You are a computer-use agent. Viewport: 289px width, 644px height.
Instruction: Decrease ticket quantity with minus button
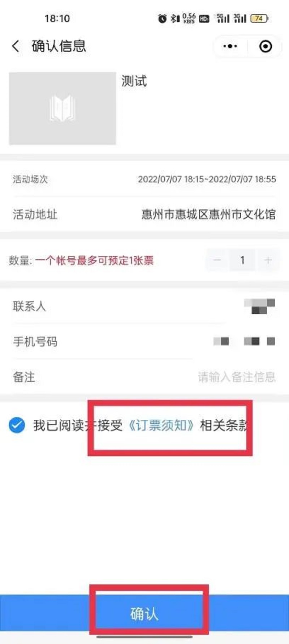217,260
